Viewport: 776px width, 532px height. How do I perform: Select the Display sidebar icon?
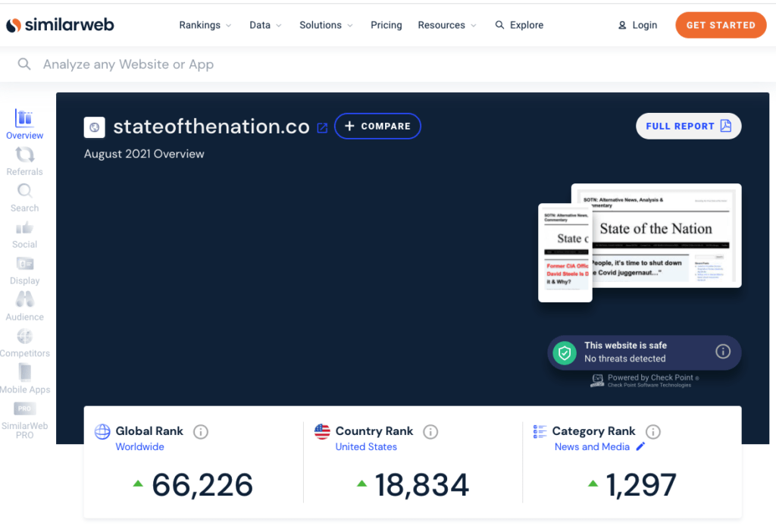click(24, 264)
